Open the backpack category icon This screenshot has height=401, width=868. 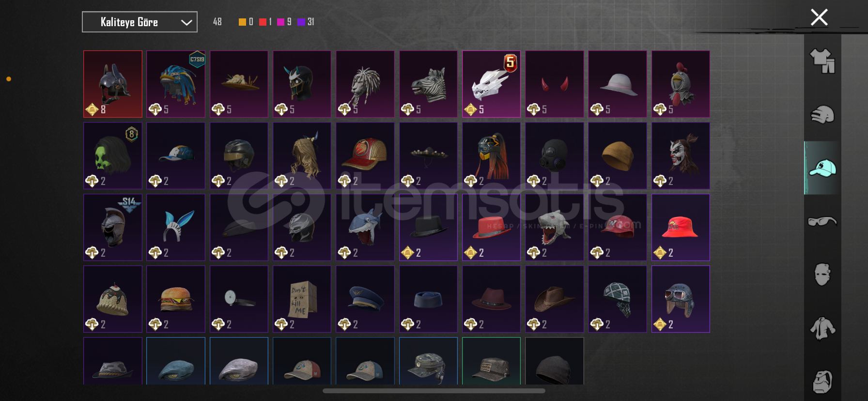[x=822, y=382]
